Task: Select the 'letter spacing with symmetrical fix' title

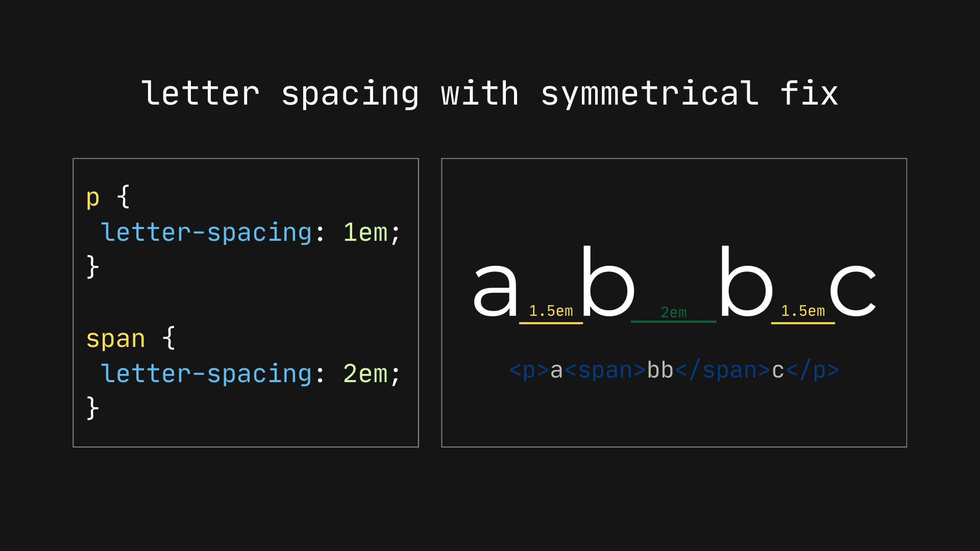Action: point(490,93)
